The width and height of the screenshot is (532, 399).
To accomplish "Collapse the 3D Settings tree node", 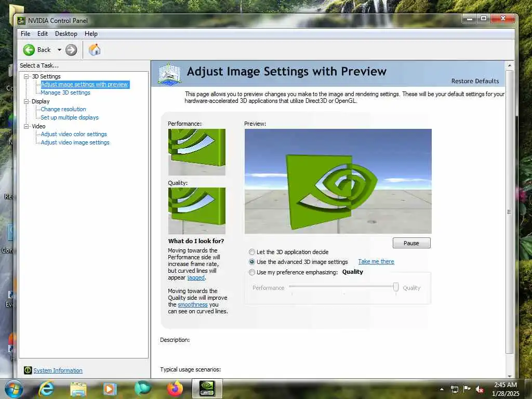I will tap(26, 76).
